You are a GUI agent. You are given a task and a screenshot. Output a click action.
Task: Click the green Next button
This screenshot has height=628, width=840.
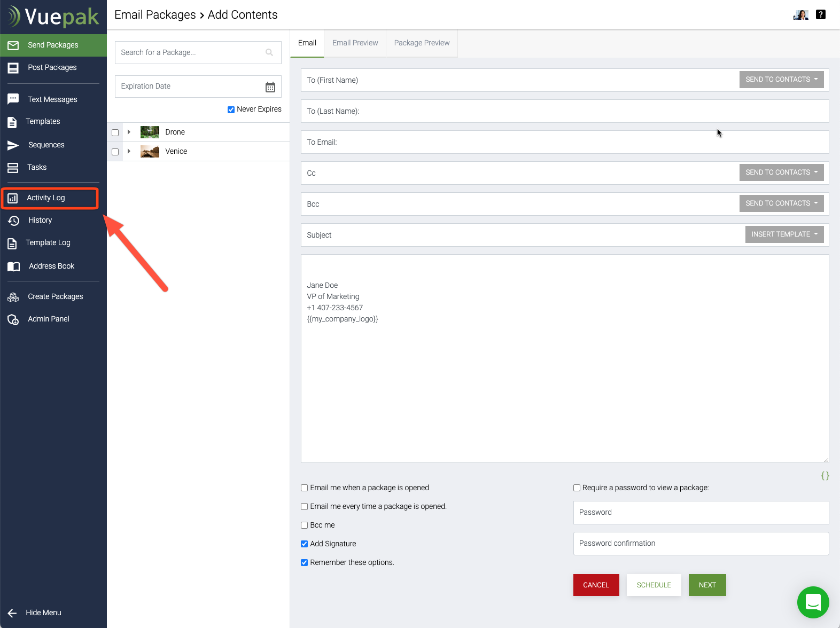click(x=707, y=585)
